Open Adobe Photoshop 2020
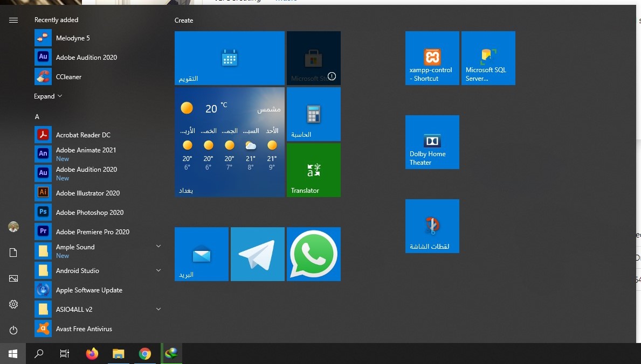641x364 pixels. point(98,212)
